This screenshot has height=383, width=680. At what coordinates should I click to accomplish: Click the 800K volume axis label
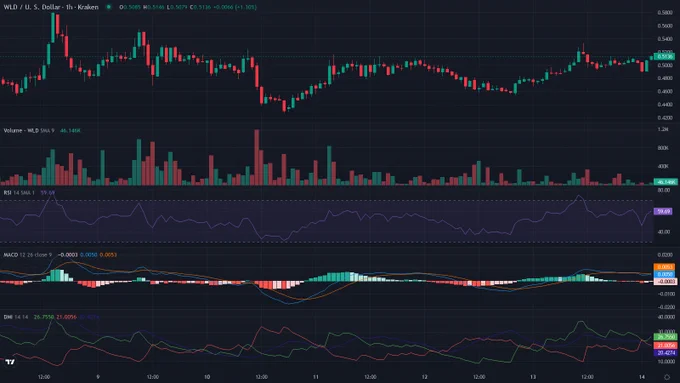(663, 148)
